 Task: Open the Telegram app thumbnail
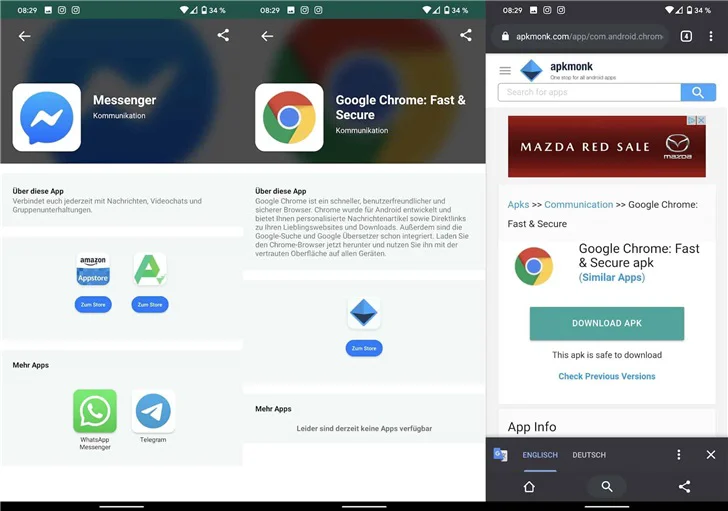153,411
